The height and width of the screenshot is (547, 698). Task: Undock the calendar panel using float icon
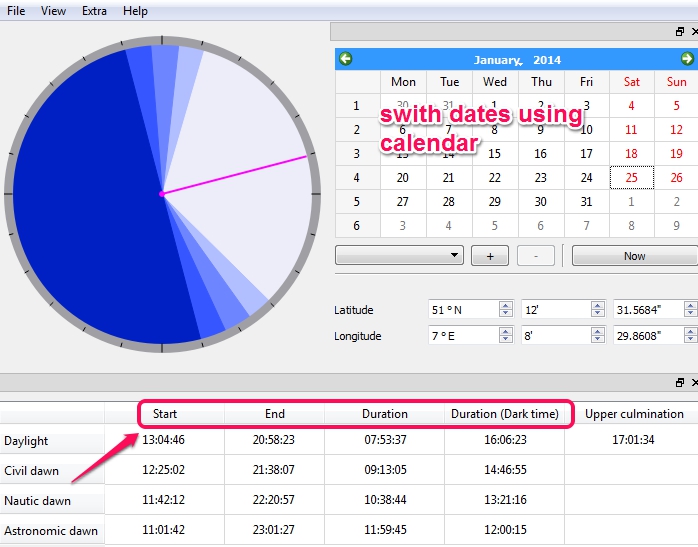tap(680, 32)
